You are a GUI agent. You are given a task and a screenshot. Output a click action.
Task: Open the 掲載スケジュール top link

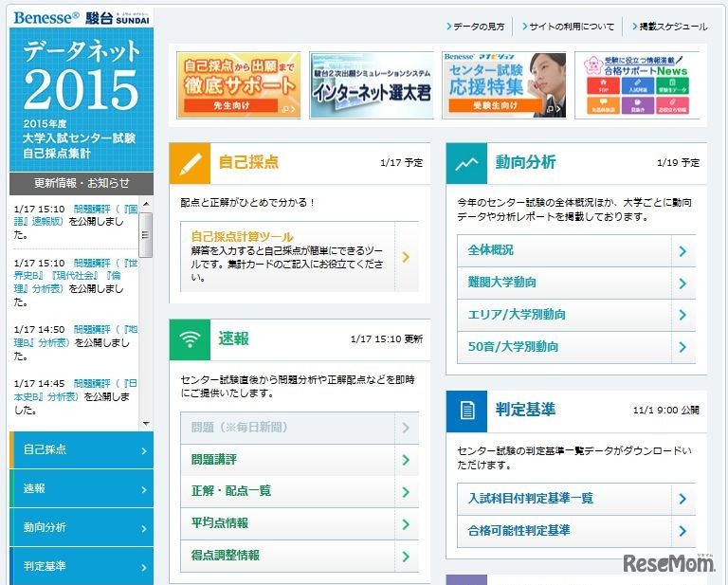point(671,27)
